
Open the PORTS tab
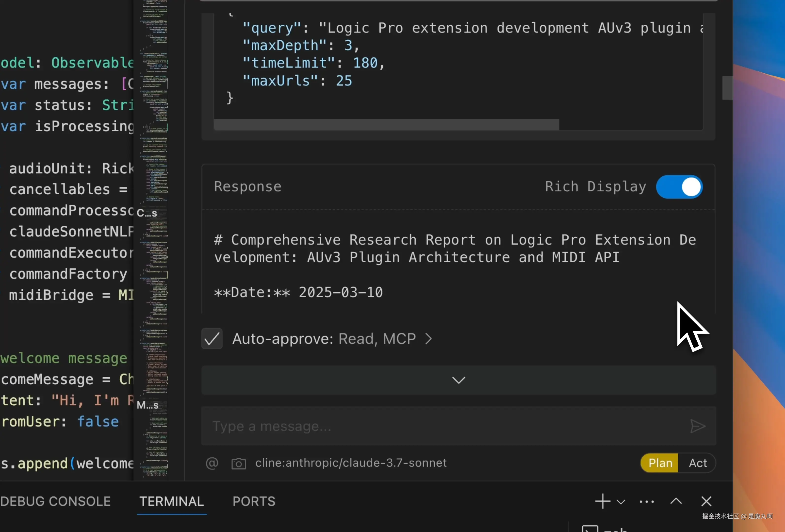click(x=254, y=501)
